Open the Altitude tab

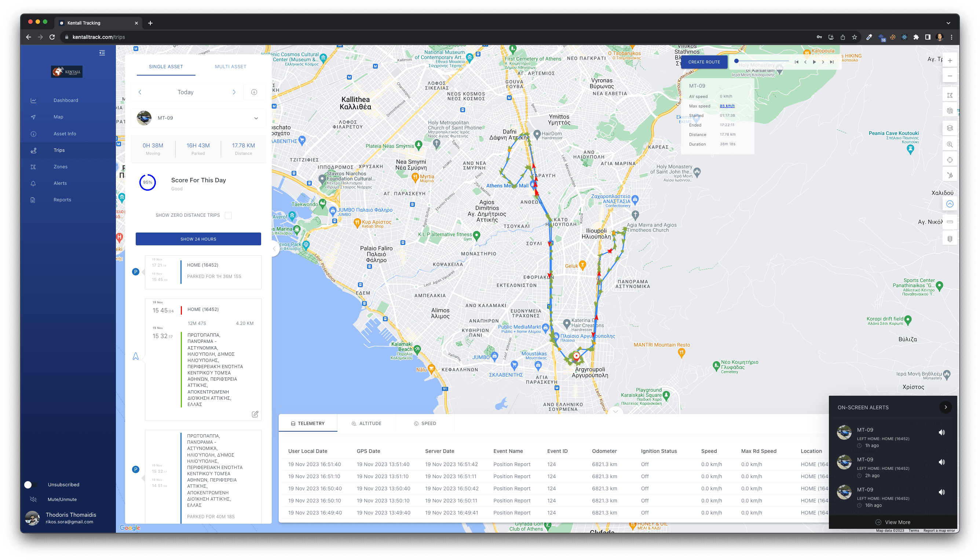pyautogui.click(x=366, y=423)
